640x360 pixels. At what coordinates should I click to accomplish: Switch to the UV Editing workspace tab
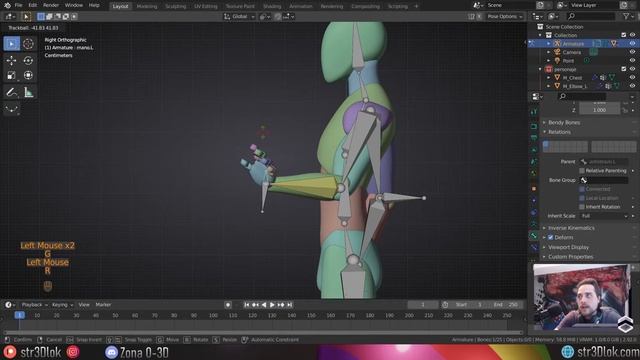pos(206,7)
